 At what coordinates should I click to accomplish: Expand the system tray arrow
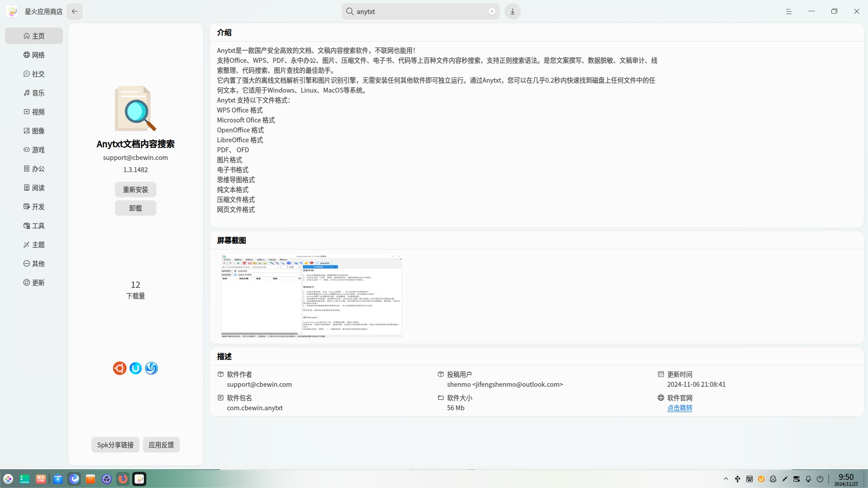coord(726,479)
